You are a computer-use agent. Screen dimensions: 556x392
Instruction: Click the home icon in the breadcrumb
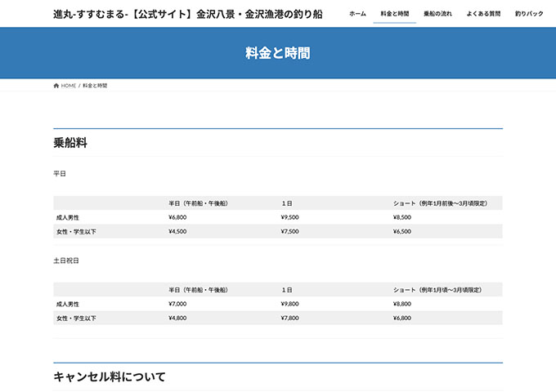56,86
